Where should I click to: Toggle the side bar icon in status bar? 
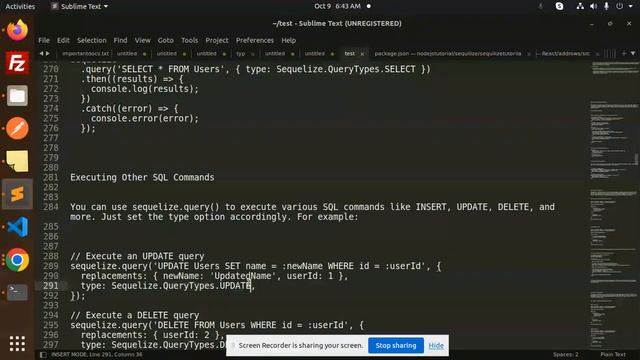pos(43,355)
